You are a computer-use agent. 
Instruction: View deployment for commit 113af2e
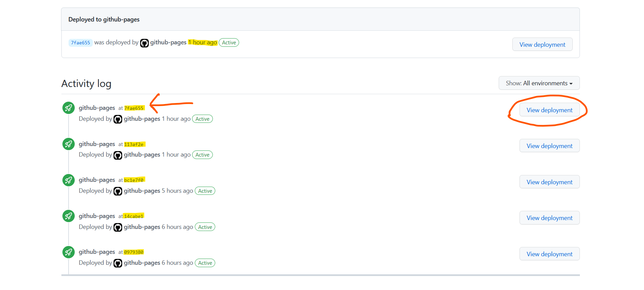pyautogui.click(x=550, y=146)
